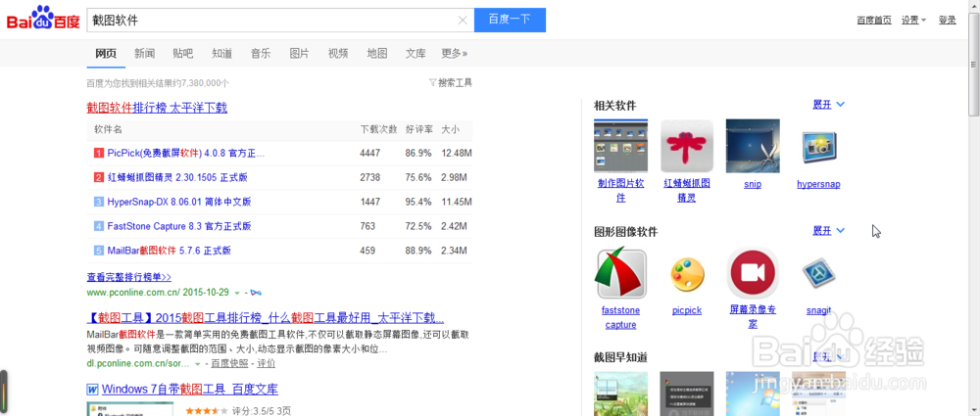
Task: Open FastStone Capture 8.3 link
Action: pos(179,226)
